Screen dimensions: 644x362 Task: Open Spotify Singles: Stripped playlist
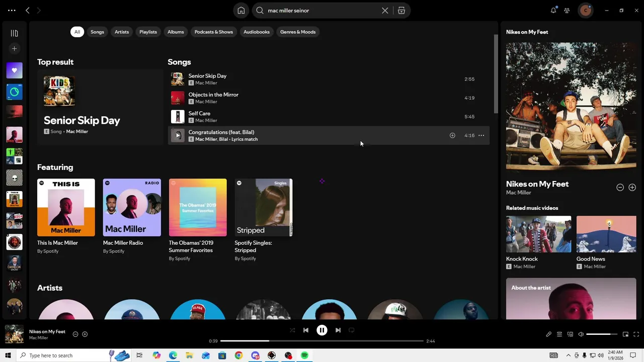(x=264, y=219)
